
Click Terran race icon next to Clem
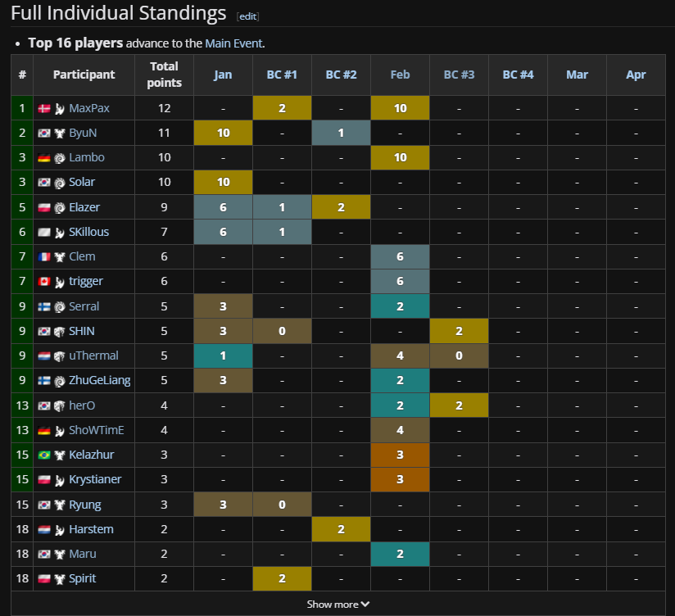[x=60, y=257]
